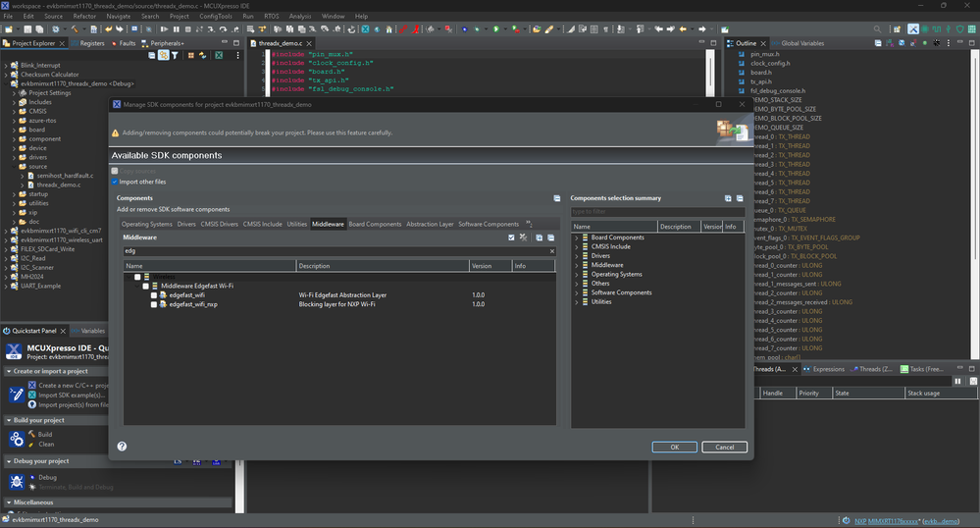Select the UART_Example project in Project Explorer
Image resolution: width=980 pixels, height=528 pixels.
[x=40, y=287]
